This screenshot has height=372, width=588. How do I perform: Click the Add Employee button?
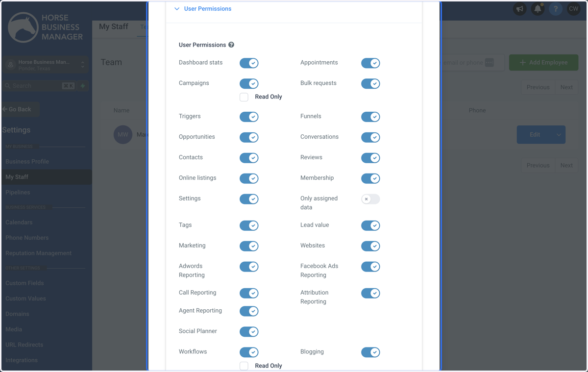click(x=544, y=62)
